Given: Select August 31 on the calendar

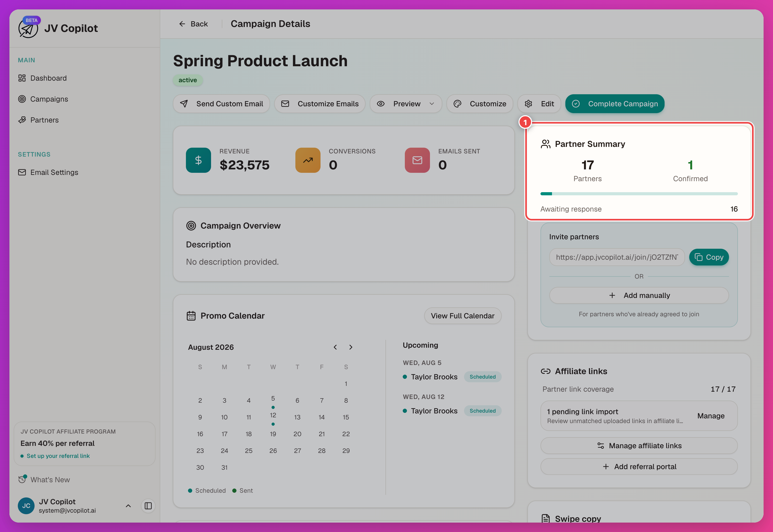Looking at the screenshot, I should 224,467.
